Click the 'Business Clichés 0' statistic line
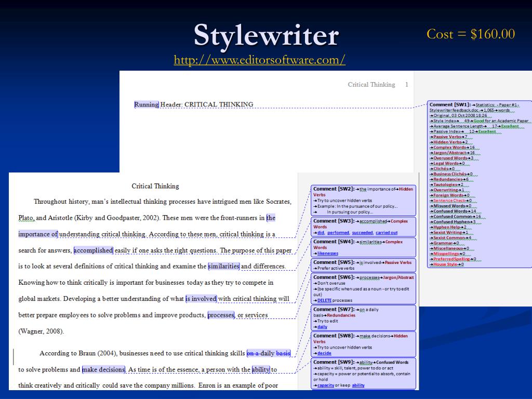This screenshot has width=532, height=399. click(x=451, y=175)
